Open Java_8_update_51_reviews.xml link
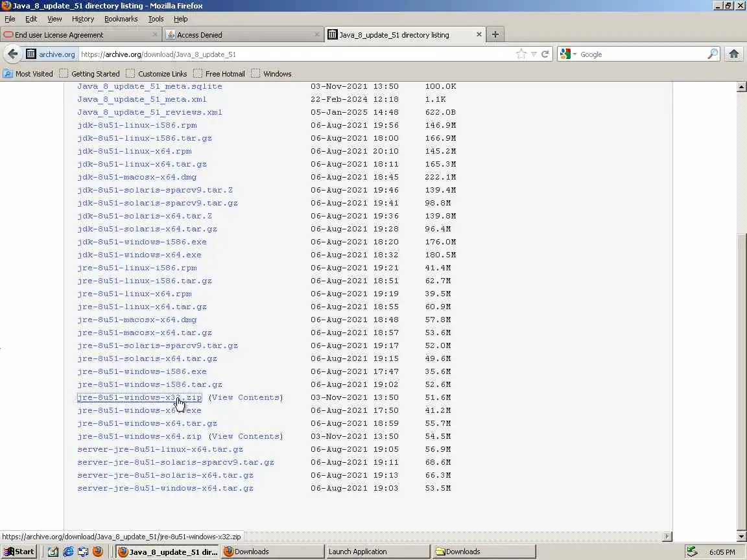The height and width of the screenshot is (560, 747). 150,112
